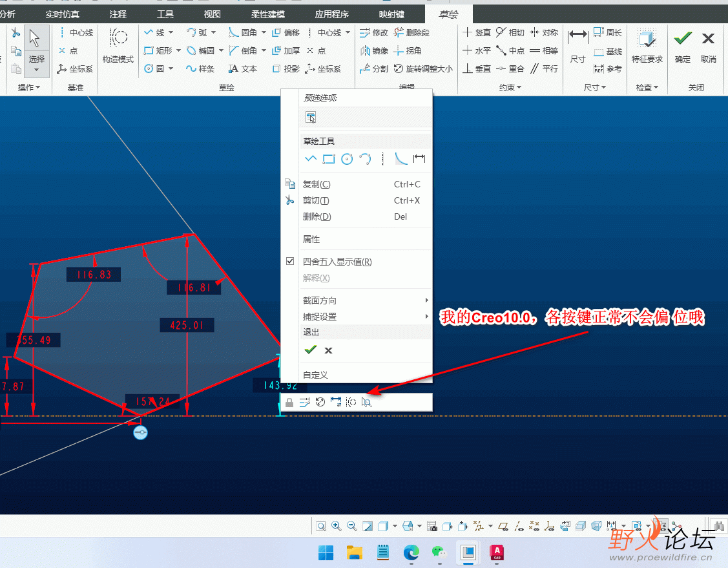Screen dimensions: 728x568
Task: Toggle 构造模式 (Construction Mode)
Action: point(118,45)
